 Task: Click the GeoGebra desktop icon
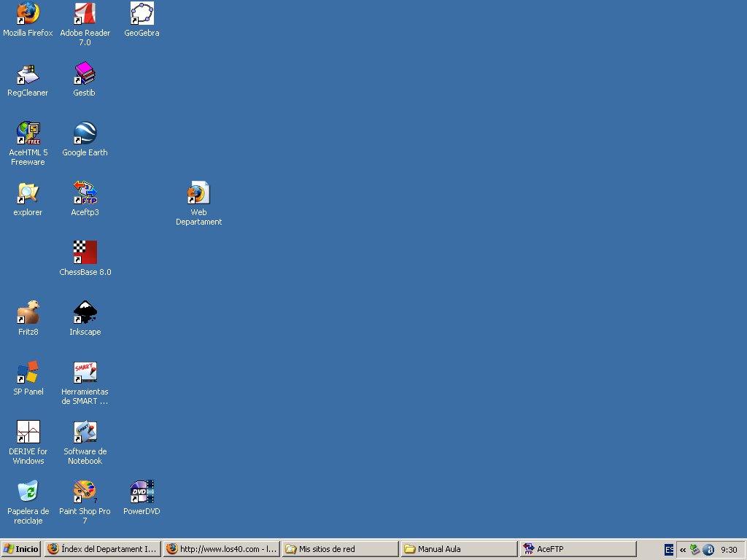pos(142,14)
